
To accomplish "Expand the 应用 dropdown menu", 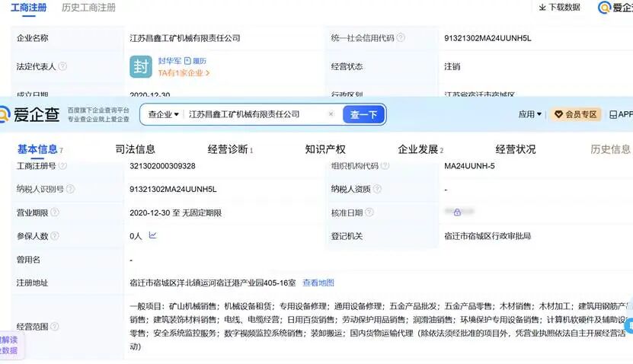I will [x=530, y=115].
